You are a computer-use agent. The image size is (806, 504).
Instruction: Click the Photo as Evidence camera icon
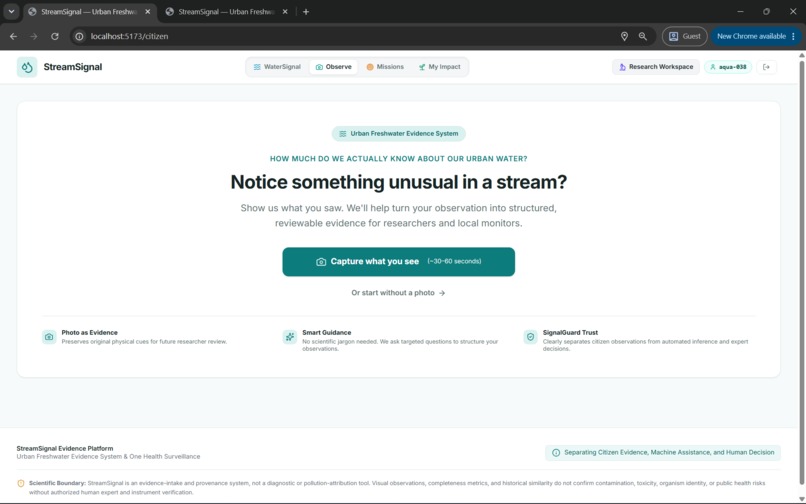[49, 337]
